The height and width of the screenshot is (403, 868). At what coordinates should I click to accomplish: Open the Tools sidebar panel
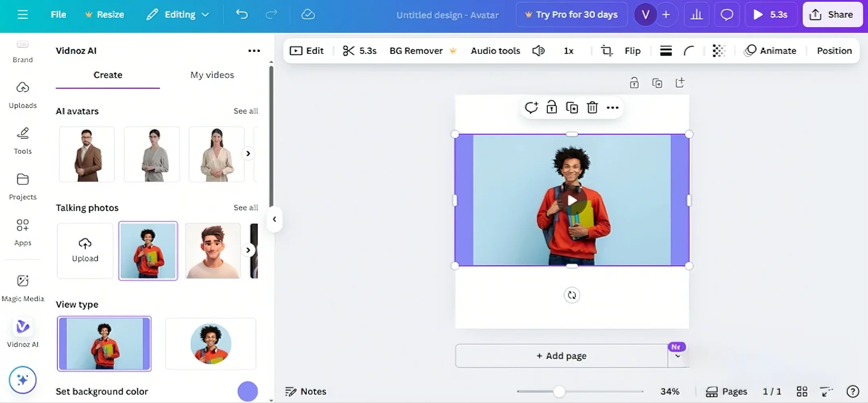point(23,141)
